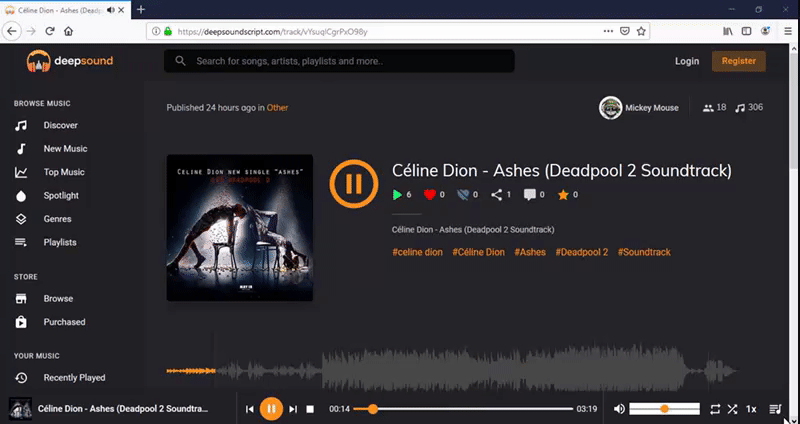The width and height of the screenshot is (800, 424).
Task: Dislike the track with broken heart
Action: pos(463,194)
